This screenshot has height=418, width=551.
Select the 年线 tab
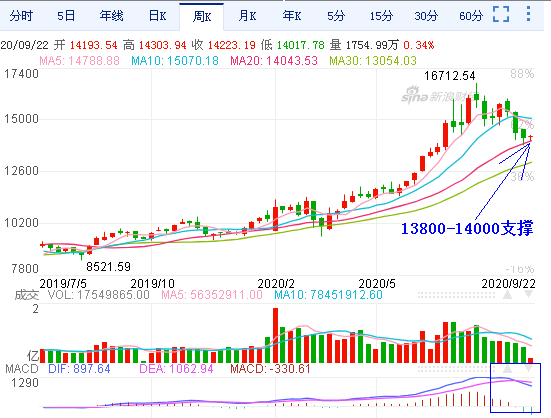(111, 16)
